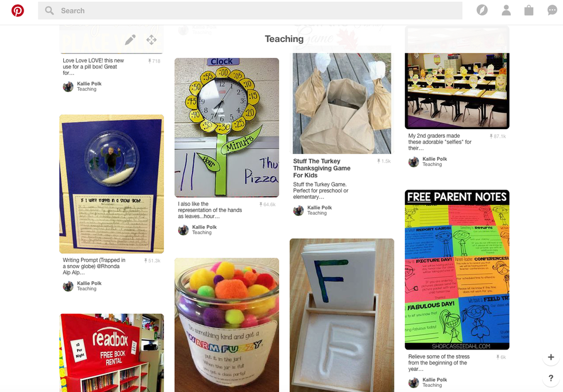
Task: Open the question mark help button
Action: (x=551, y=378)
